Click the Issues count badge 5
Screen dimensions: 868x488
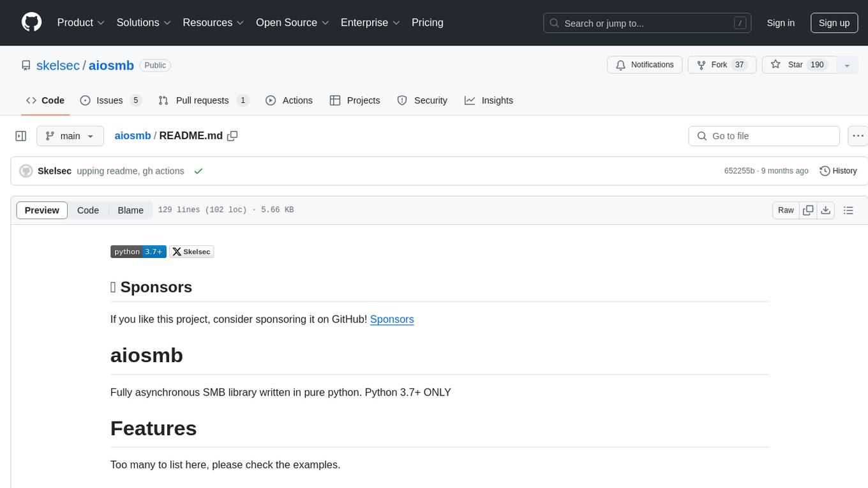135,100
